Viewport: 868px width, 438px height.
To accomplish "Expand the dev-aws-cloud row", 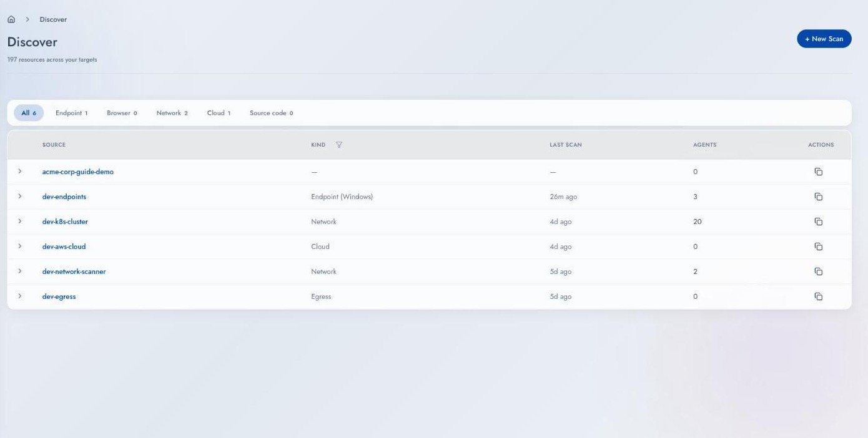I will pos(20,246).
